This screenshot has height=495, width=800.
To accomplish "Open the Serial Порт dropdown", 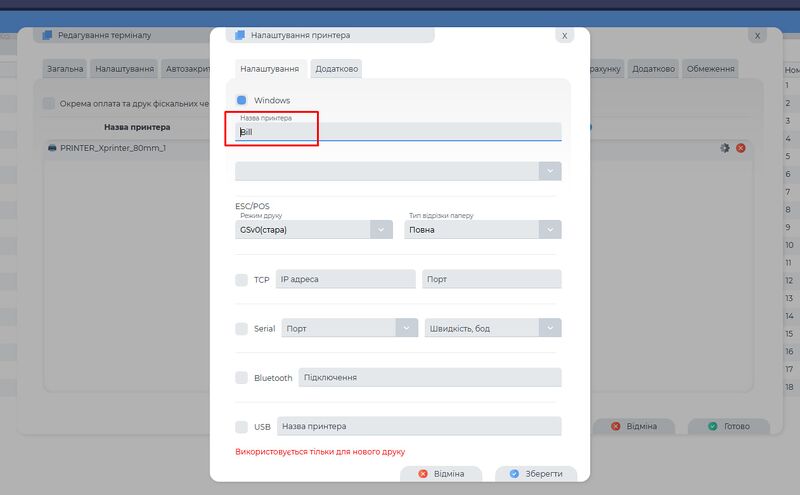I will tap(349, 328).
